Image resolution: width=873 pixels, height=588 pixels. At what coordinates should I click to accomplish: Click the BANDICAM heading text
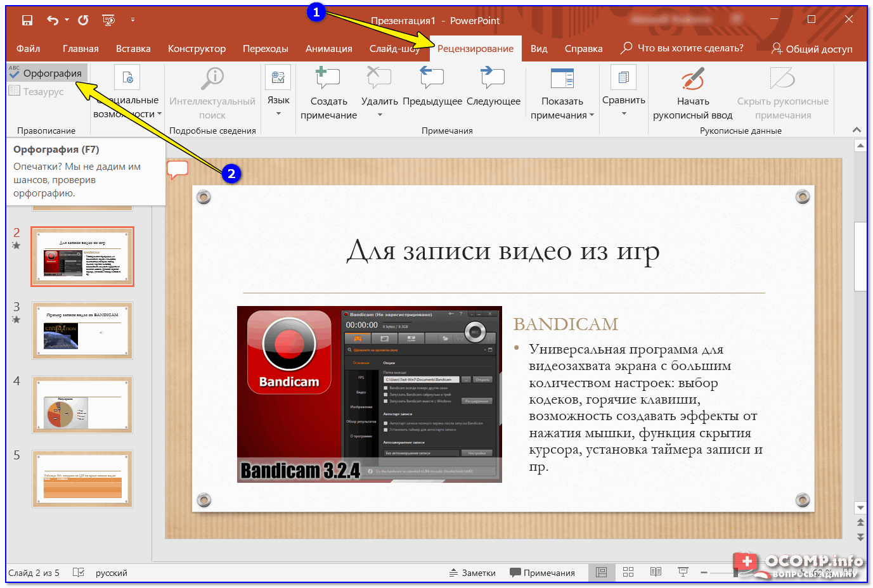tap(566, 324)
